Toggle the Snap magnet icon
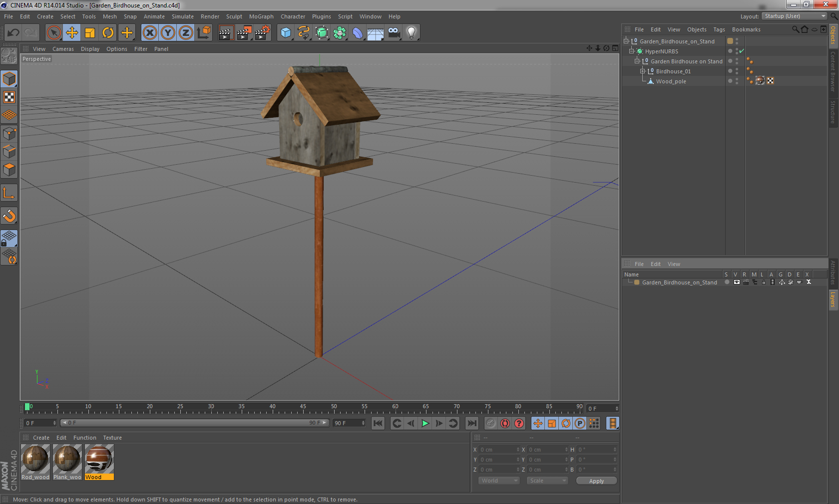This screenshot has width=839, height=504. pyautogui.click(x=9, y=216)
